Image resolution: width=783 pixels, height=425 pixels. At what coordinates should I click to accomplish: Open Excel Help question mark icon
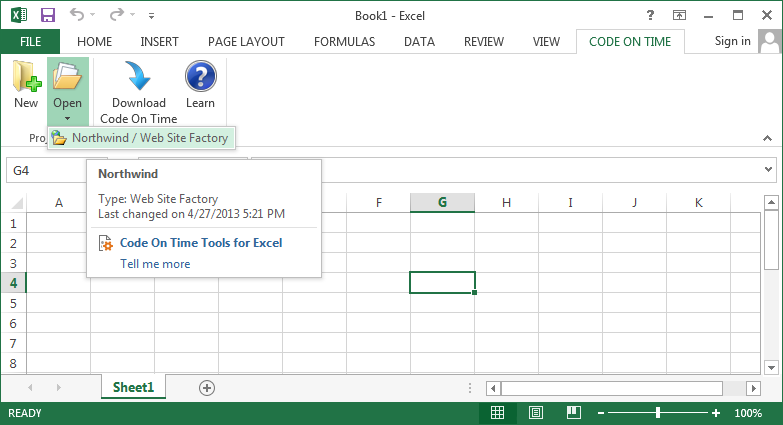pyautogui.click(x=650, y=15)
